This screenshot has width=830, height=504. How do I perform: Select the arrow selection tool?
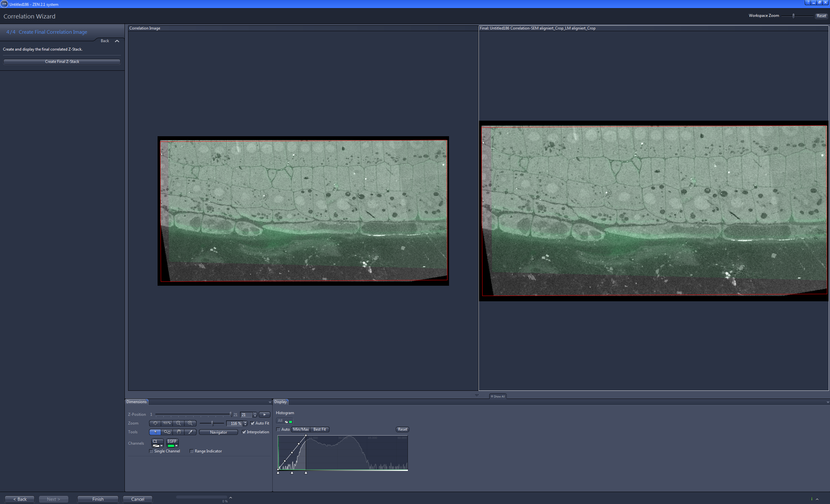point(156,432)
